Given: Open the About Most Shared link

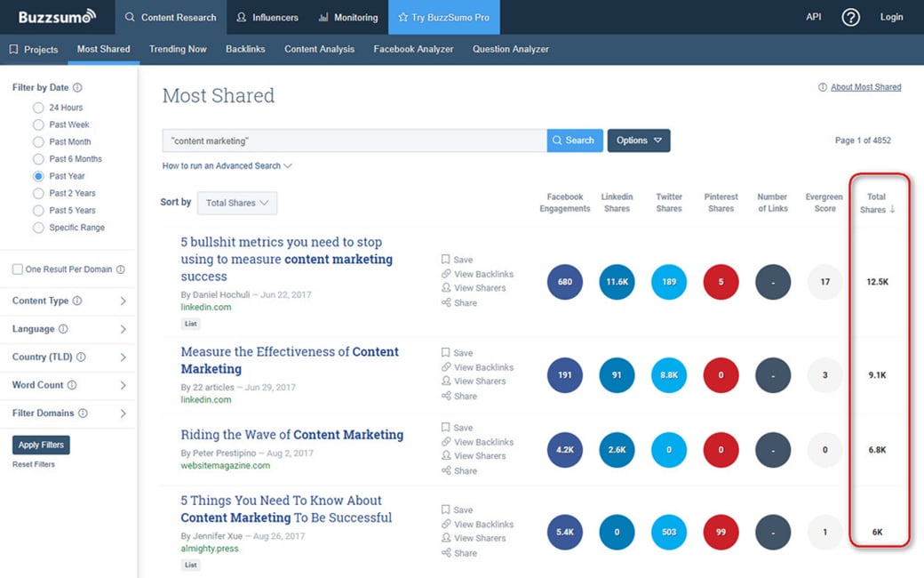Looking at the screenshot, I should (x=864, y=87).
